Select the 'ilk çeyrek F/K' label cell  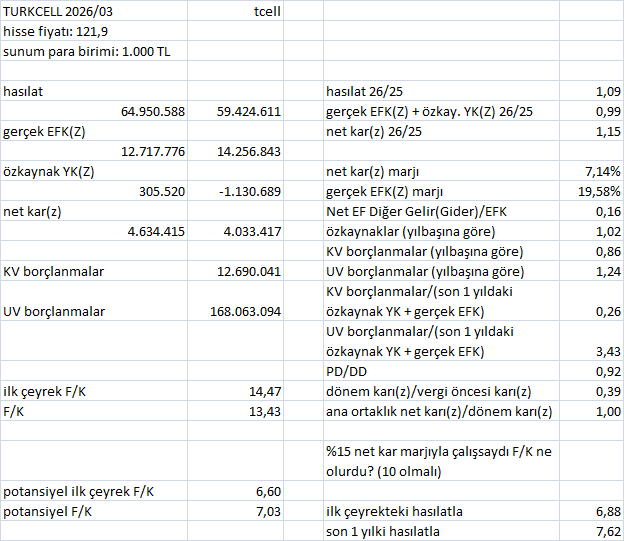pos(94,391)
